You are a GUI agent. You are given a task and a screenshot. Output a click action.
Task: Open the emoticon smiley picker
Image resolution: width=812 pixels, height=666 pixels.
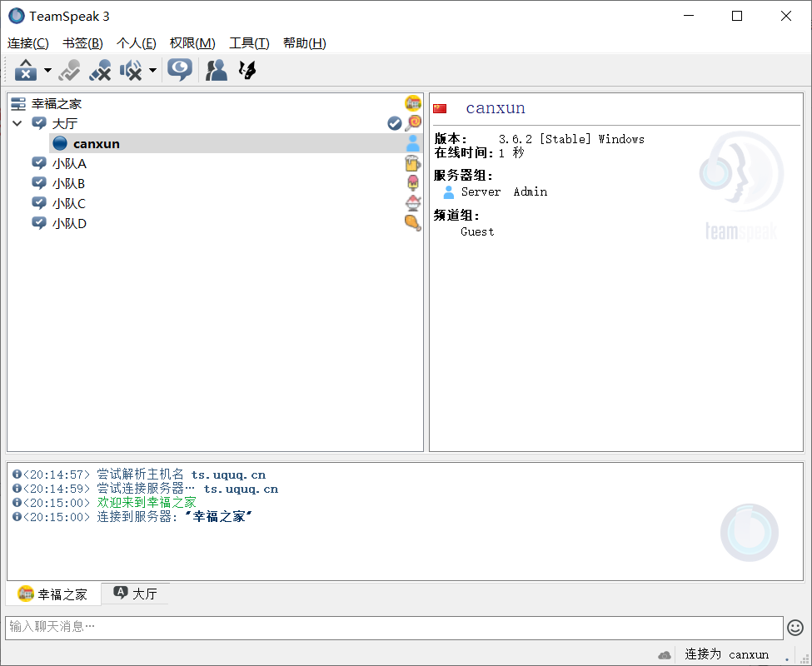(795, 628)
